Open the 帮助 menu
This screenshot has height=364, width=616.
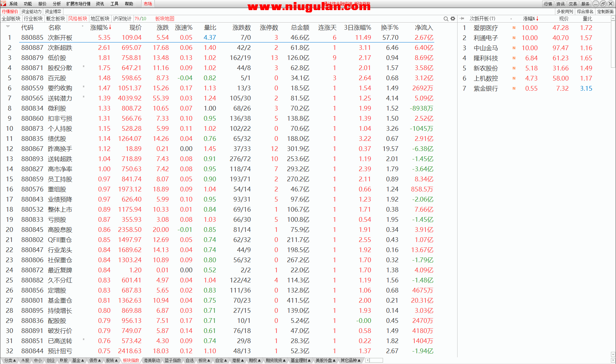129,4
